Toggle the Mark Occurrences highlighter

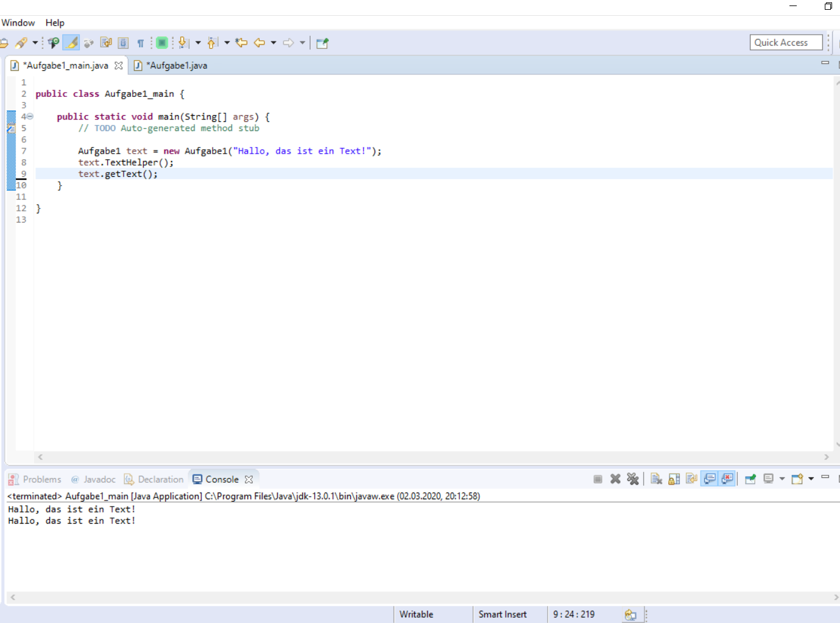coord(71,42)
